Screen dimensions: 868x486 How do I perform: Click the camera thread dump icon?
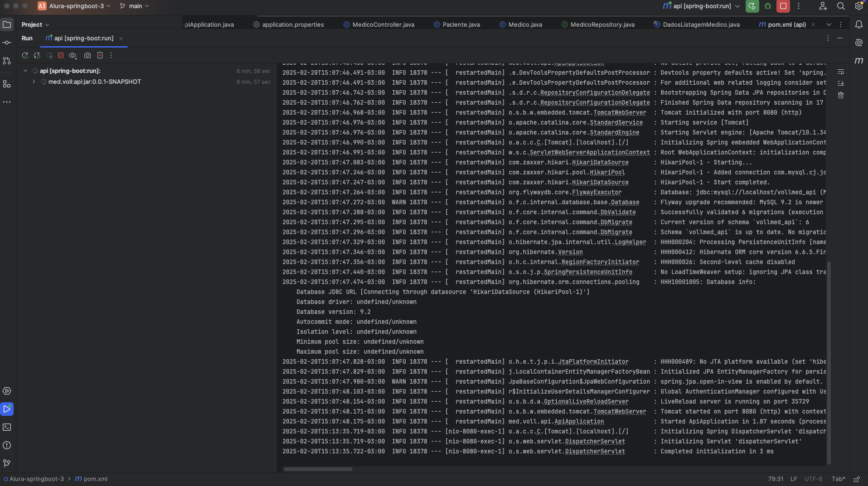[87, 55]
